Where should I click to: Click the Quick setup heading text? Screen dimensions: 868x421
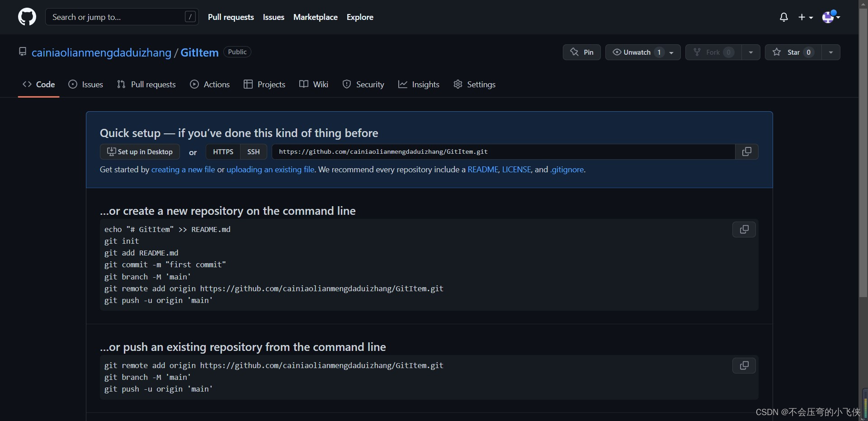coord(239,133)
